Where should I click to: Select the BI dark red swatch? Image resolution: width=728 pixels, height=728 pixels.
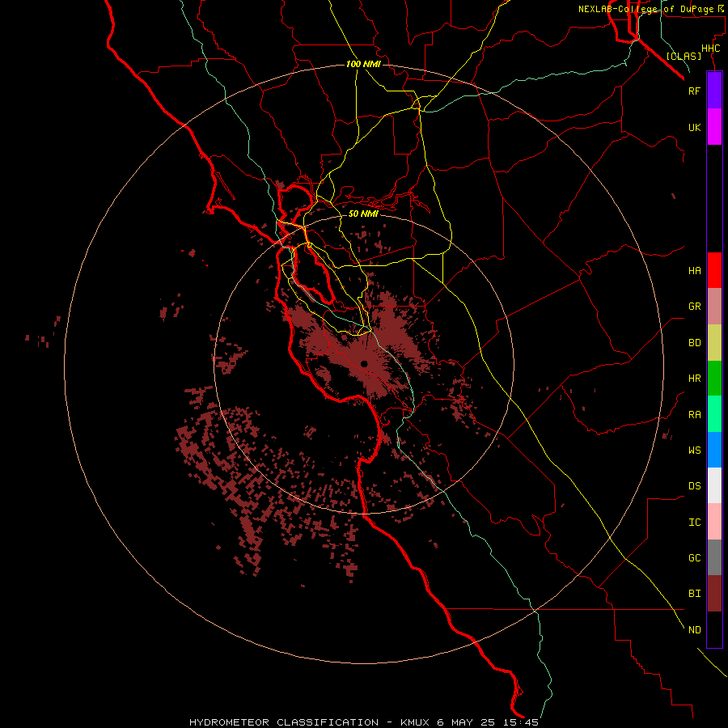point(714,594)
